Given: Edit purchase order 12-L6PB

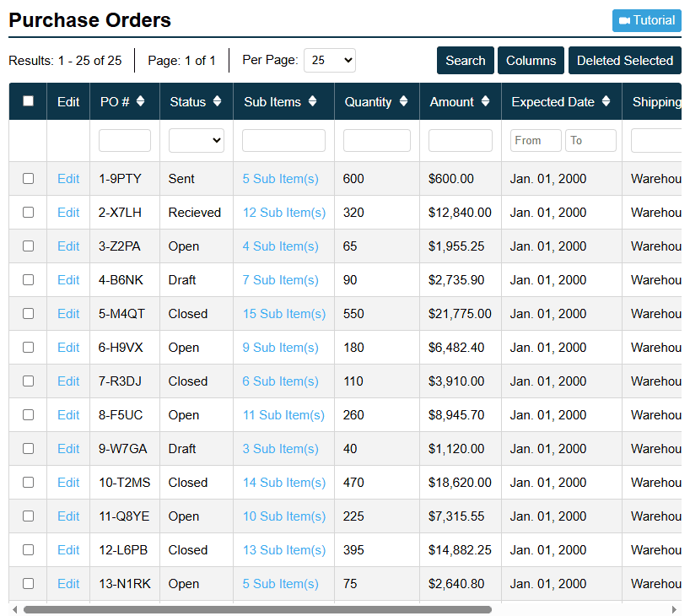Looking at the screenshot, I should [x=68, y=550].
